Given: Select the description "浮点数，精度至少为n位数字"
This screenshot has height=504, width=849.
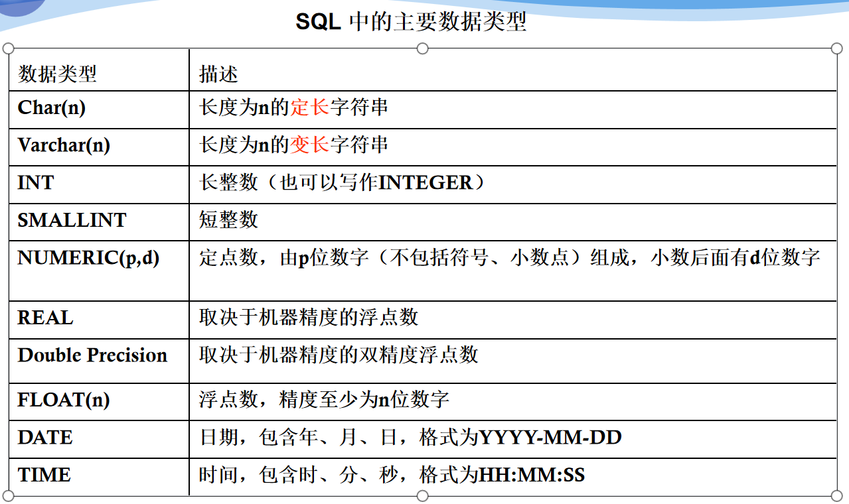Looking at the screenshot, I should tap(325, 400).
